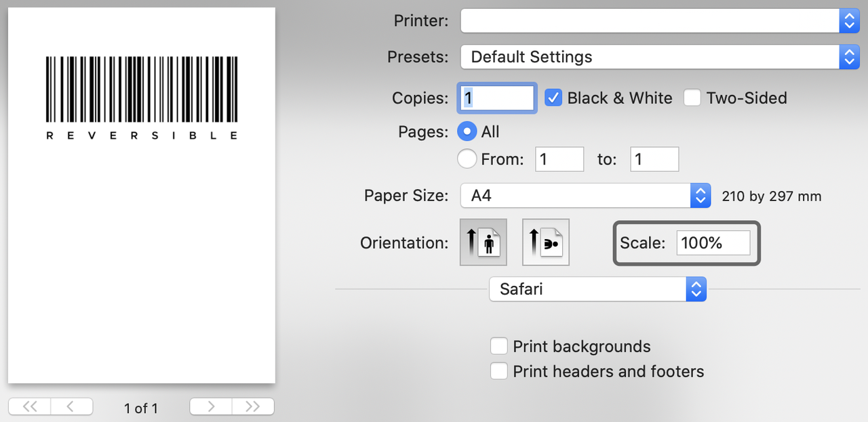This screenshot has width=868, height=422.
Task: Click the first-page navigation arrow
Action: [x=29, y=406]
